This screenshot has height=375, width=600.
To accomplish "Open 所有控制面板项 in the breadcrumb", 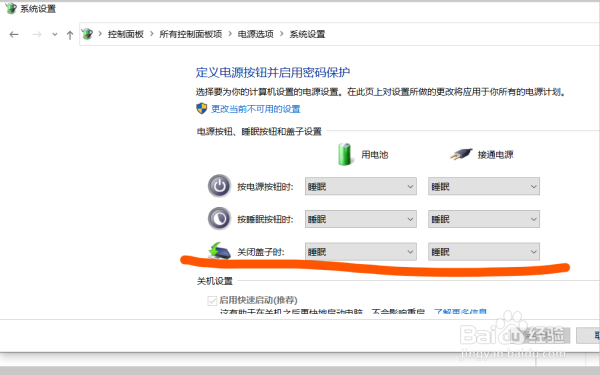I will pos(191,34).
